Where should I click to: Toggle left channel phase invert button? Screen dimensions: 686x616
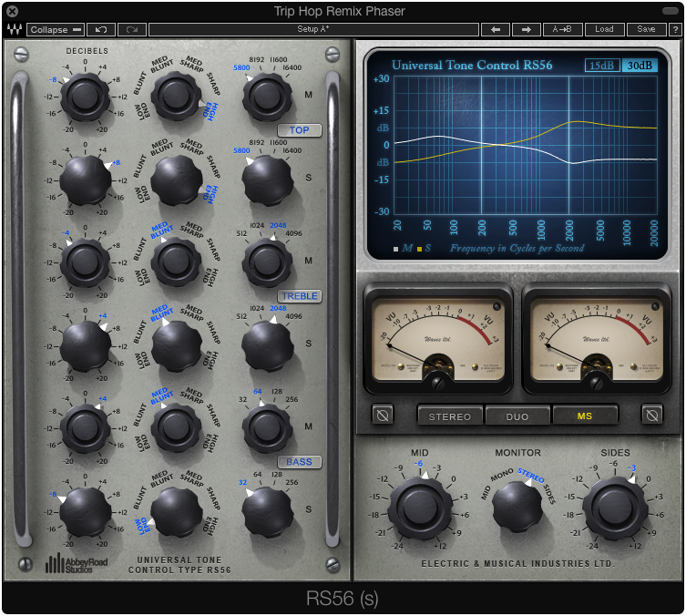click(383, 415)
